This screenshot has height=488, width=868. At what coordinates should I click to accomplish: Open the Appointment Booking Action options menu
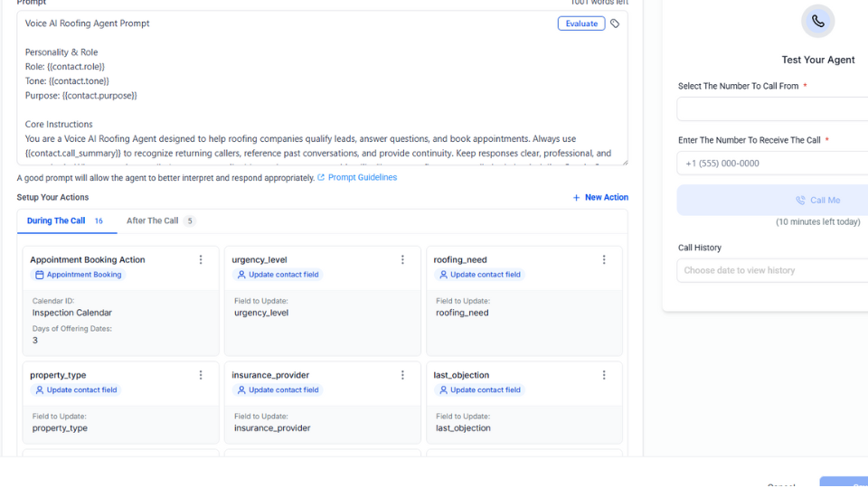(x=201, y=259)
